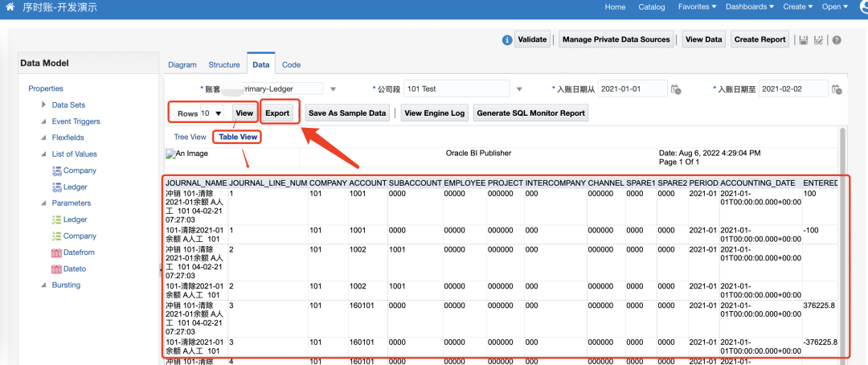This screenshot has width=868, height=365.
Task: Click the 入账日期从 date field
Action: coord(633,88)
